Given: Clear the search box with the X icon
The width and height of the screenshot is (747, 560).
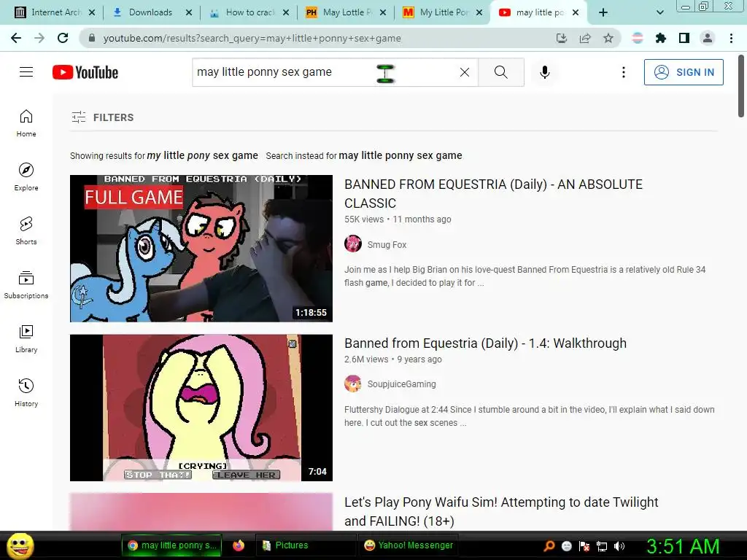Looking at the screenshot, I should tap(465, 72).
